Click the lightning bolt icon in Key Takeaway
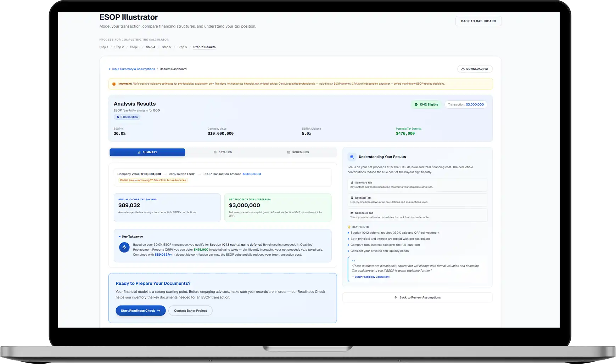Screen dimensions: 616x364 tap(124, 248)
